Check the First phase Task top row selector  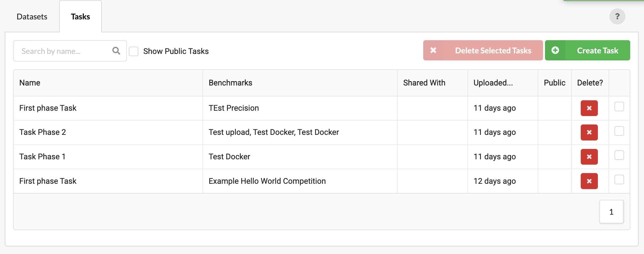point(619,106)
